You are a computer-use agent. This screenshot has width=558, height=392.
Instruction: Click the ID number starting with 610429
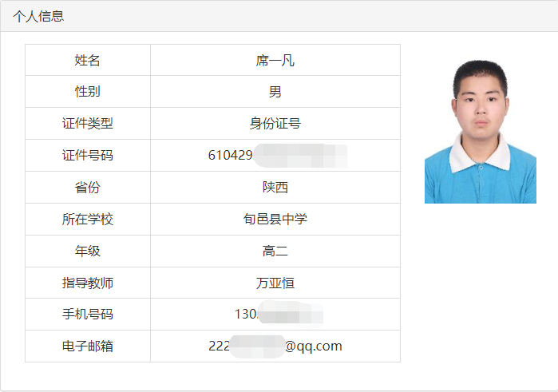[278, 155]
